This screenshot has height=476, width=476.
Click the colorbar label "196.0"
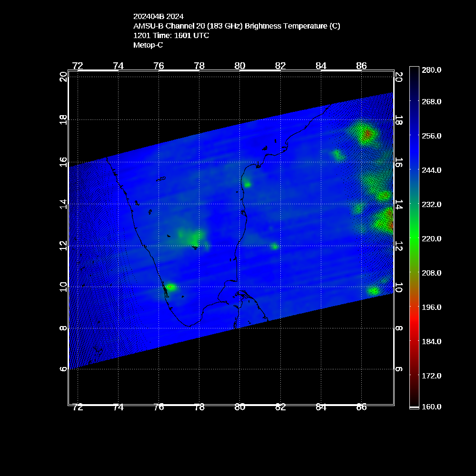(x=431, y=307)
